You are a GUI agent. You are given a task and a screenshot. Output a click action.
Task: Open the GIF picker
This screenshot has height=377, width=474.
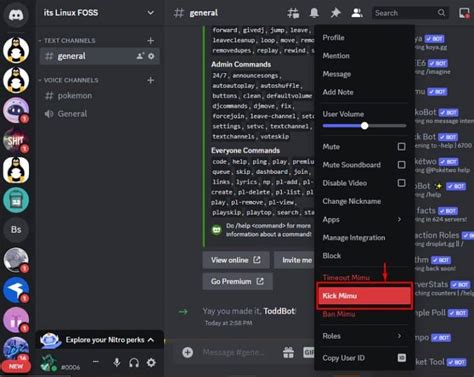coord(308,352)
